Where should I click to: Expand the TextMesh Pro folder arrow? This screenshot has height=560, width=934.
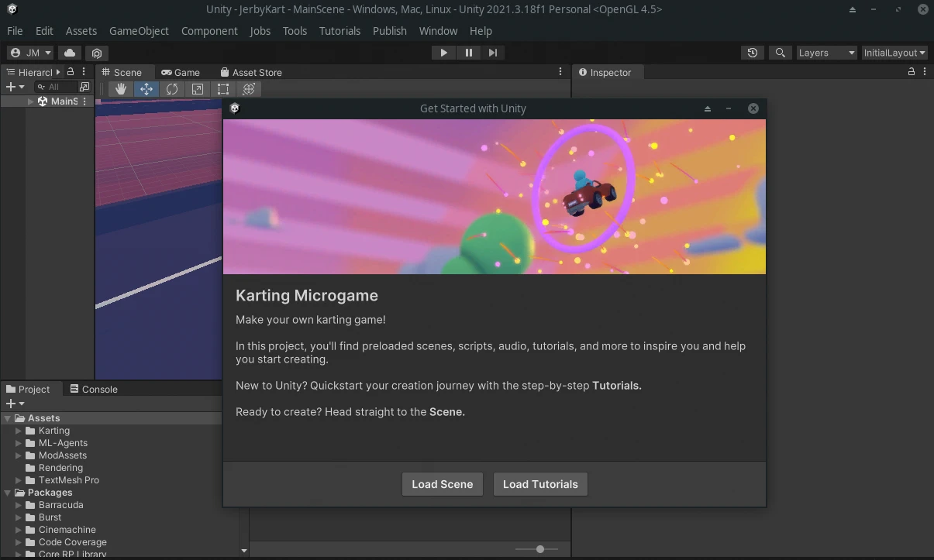tap(19, 480)
